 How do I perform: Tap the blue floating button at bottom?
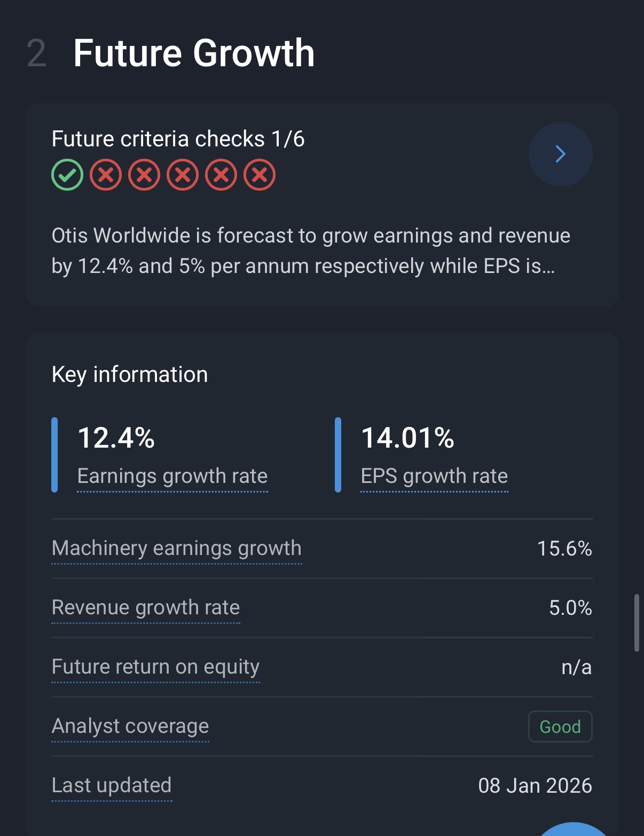(x=572, y=830)
